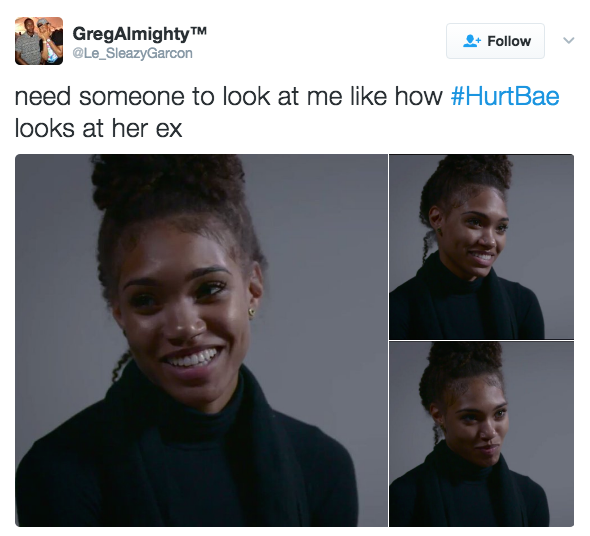The width and height of the screenshot is (590, 536).
Task: Open the top-right smiling photo
Action: coord(482,247)
